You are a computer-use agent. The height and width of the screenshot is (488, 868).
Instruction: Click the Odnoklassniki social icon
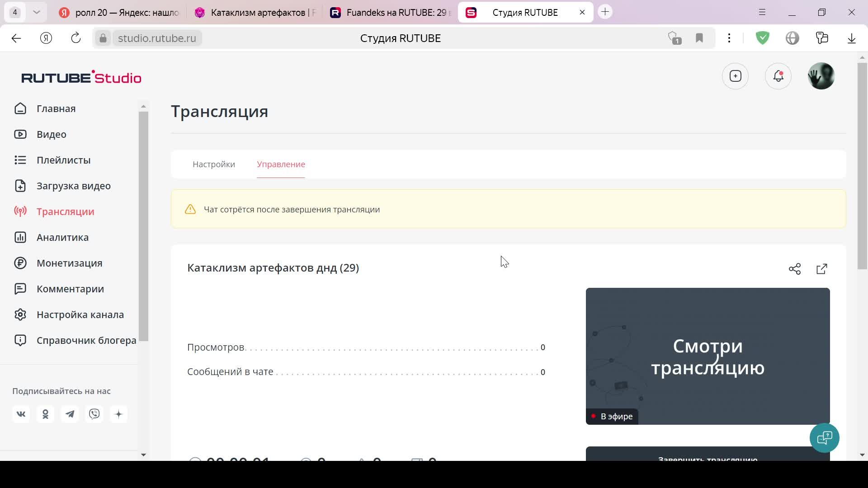[45, 414]
